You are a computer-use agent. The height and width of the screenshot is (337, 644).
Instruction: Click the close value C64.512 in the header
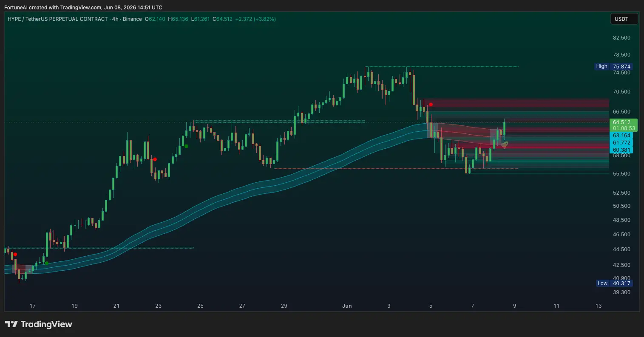click(x=222, y=19)
